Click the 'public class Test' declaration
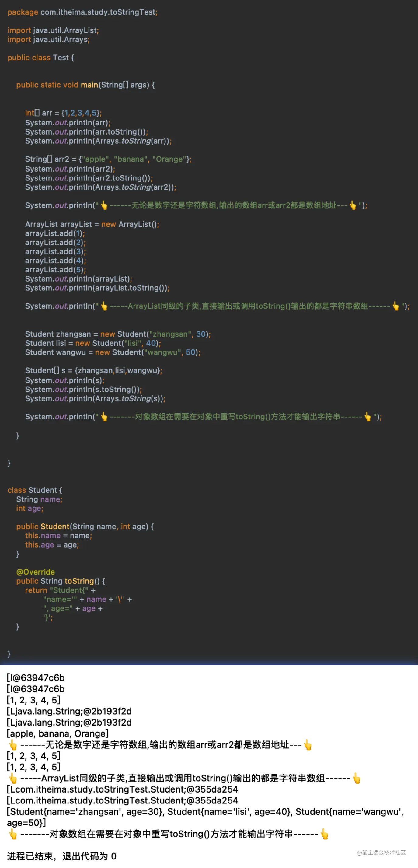Screen dimensions: 418x868 click(40, 58)
